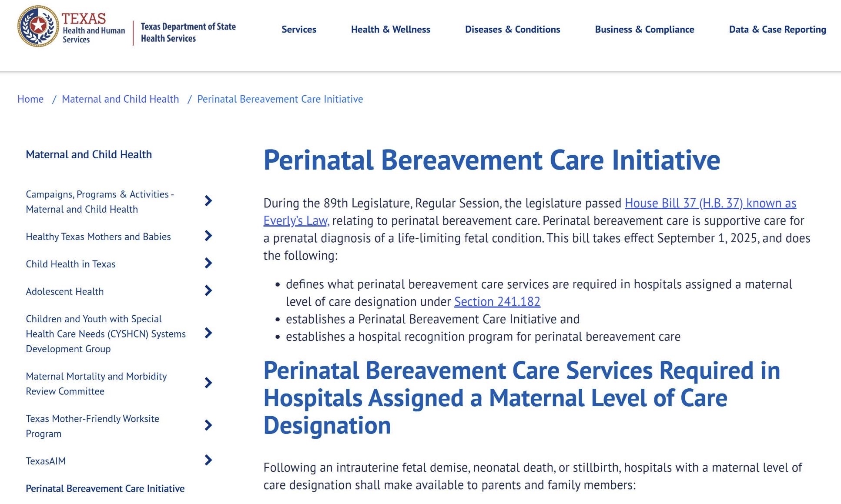Click 'establishes a Perinatal Bereavement Care Initiative and' bullet
The image size is (841, 504).
click(x=432, y=319)
